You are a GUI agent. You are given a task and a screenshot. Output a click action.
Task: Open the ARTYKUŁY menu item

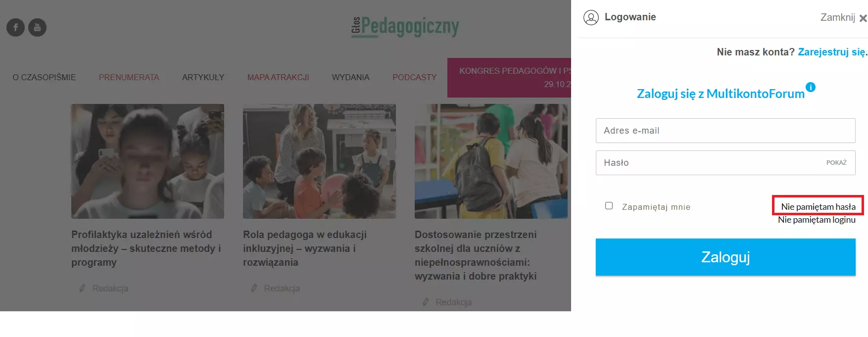tap(203, 77)
